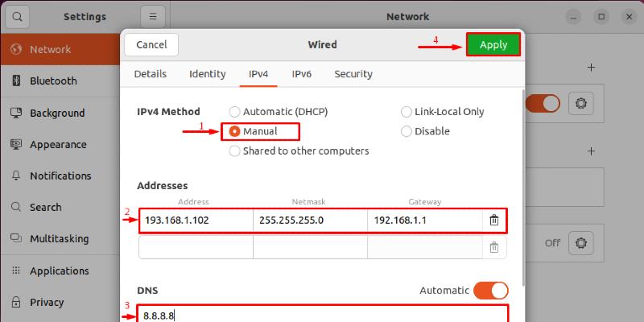Click the Bluetooth icon in the sidebar
Screen dimensions: 644x322
[x=16, y=80]
